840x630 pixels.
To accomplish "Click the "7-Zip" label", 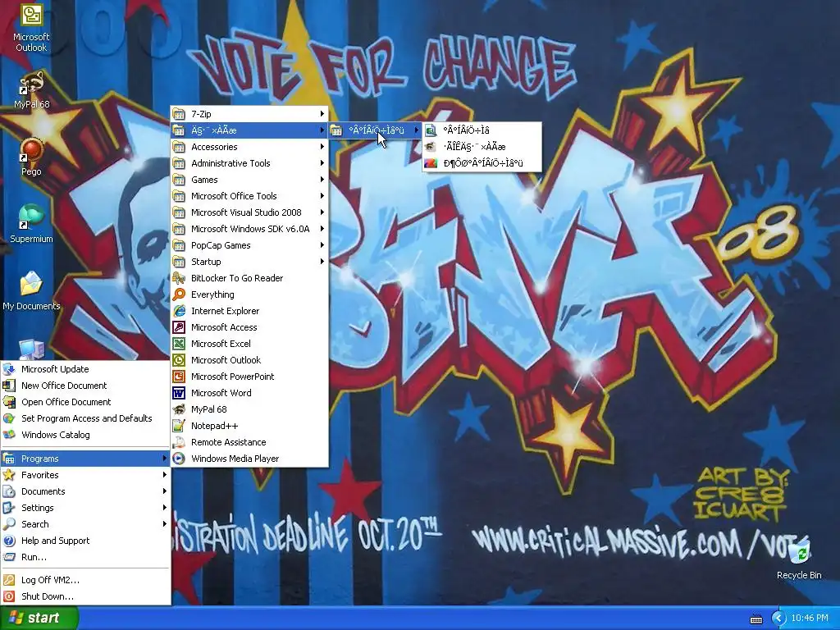I will [201, 114].
